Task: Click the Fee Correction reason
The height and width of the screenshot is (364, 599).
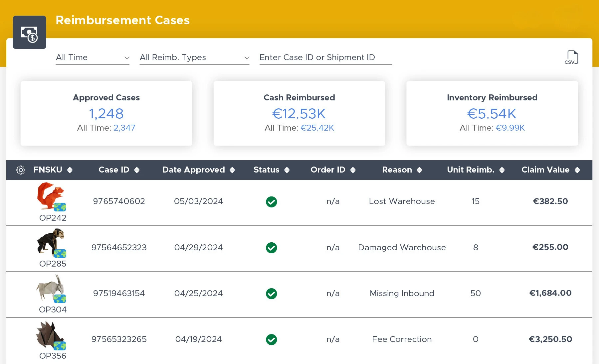Action: (402, 339)
